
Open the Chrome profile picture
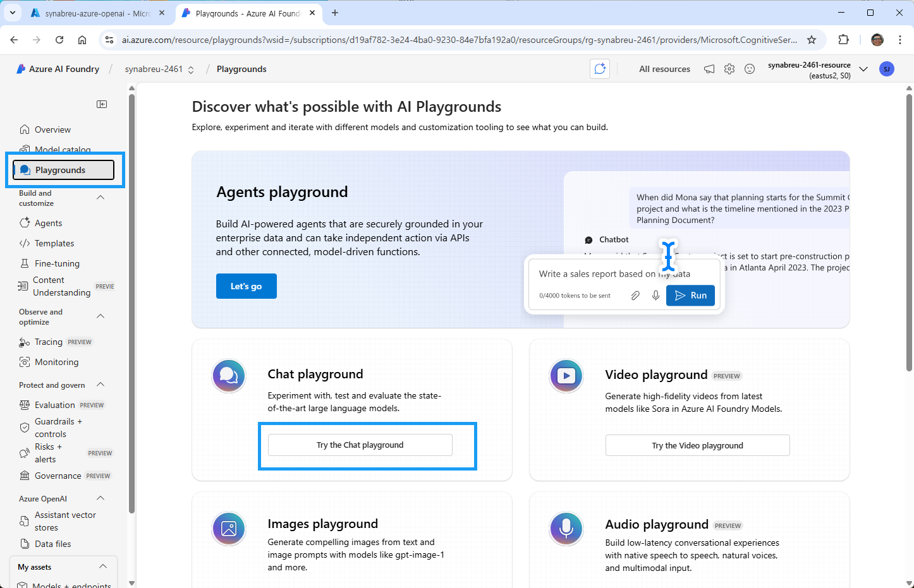877,40
